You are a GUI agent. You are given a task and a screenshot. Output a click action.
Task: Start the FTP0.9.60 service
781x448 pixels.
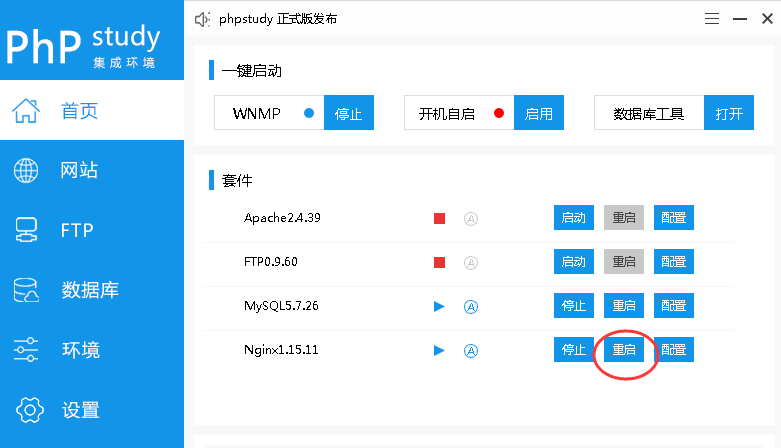[x=574, y=261]
